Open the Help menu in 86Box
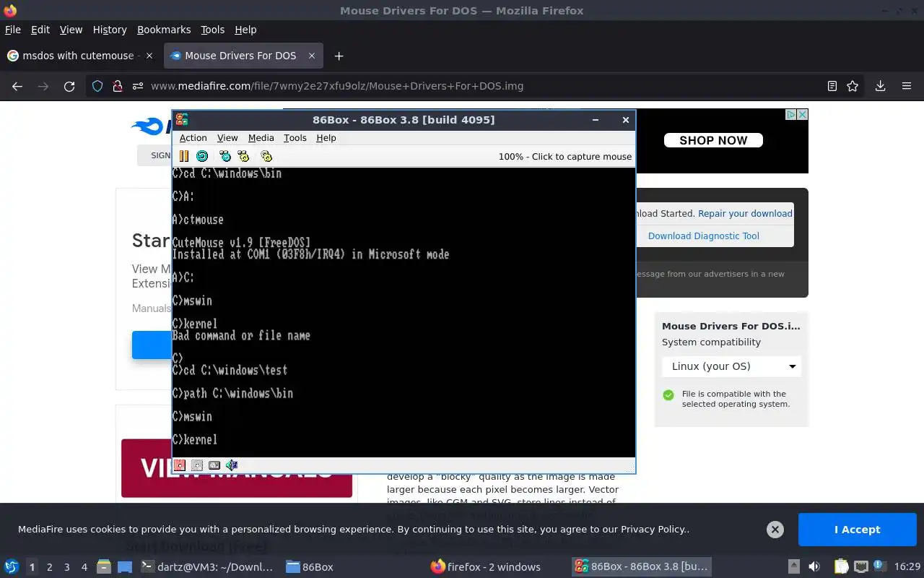924x578 pixels. 326,138
